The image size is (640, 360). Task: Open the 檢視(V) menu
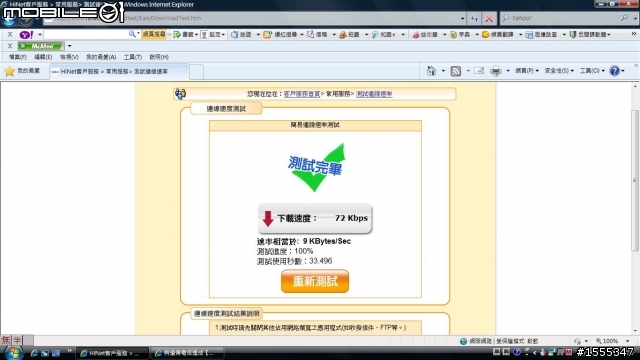point(69,57)
